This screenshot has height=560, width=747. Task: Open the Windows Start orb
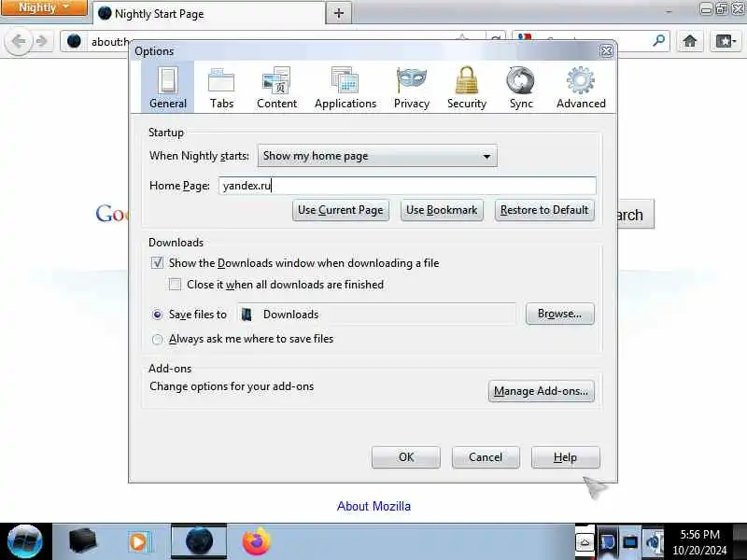pyautogui.click(x=25, y=541)
